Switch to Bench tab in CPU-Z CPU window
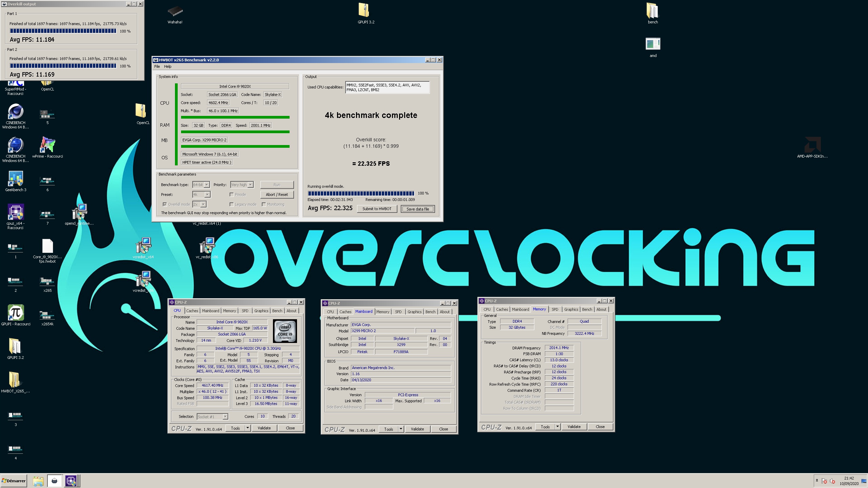 pyautogui.click(x=277, y=311)
